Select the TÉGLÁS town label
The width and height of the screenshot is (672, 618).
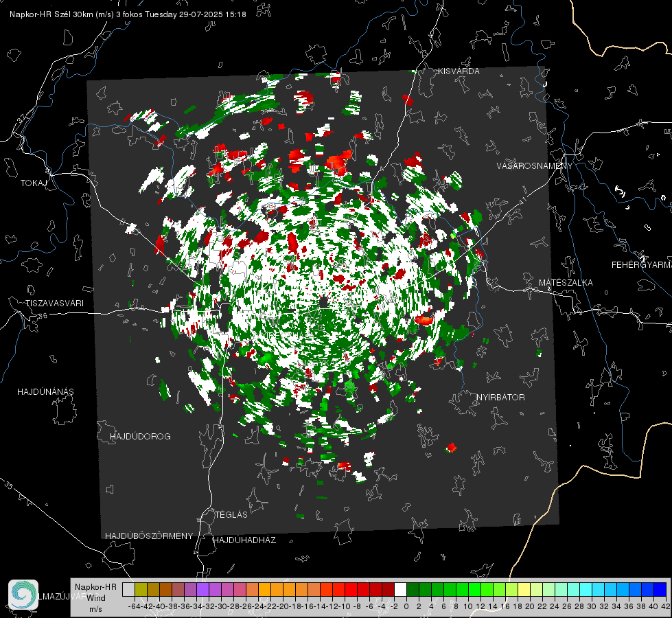click(x=231, y=514)
